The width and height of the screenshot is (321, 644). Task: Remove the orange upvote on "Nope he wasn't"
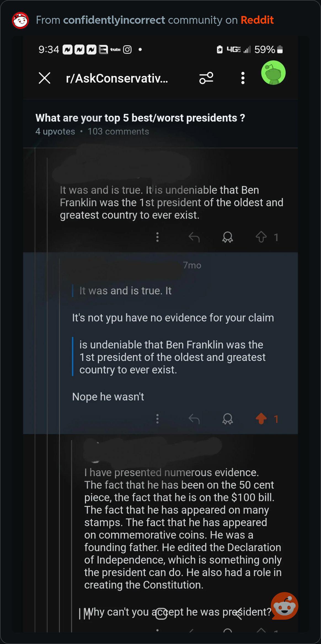pyautogui.click(x=261, y=419)
